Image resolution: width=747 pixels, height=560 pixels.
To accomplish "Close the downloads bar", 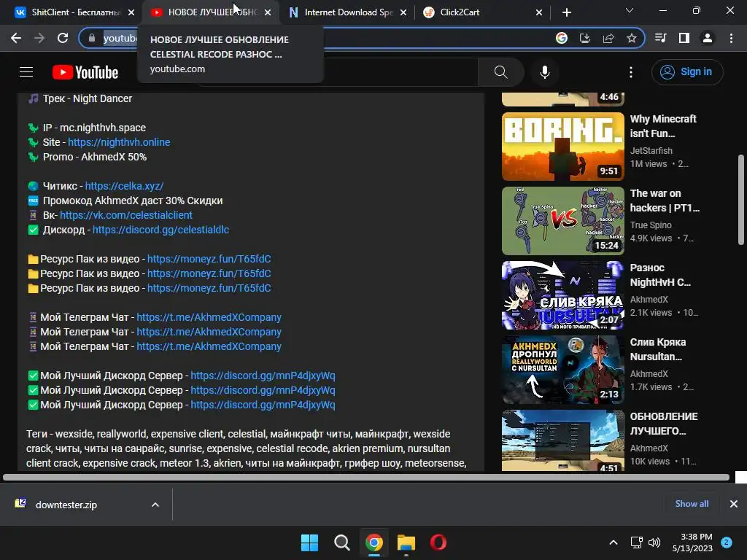I will (734, 504).
